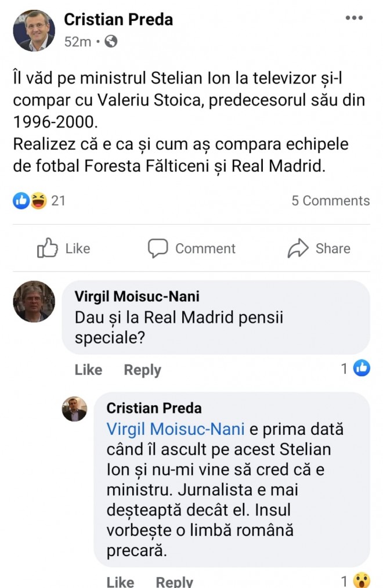Click the public globe privacy icon

[111, 42]
